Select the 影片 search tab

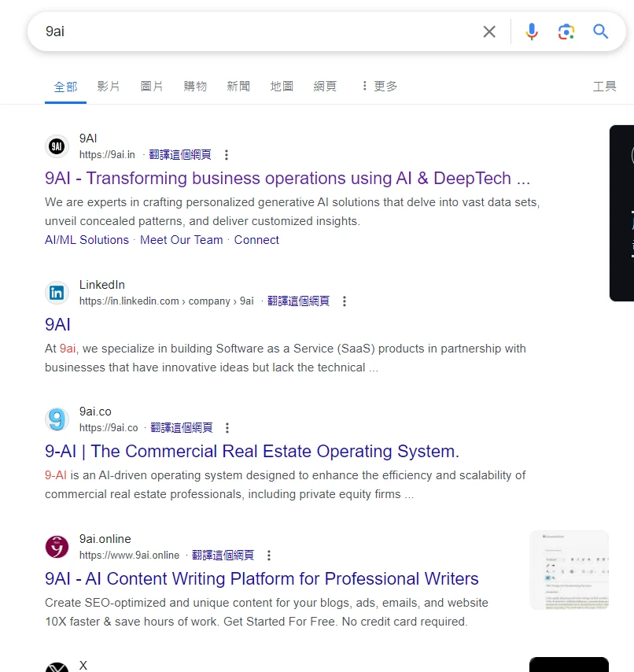109,87
